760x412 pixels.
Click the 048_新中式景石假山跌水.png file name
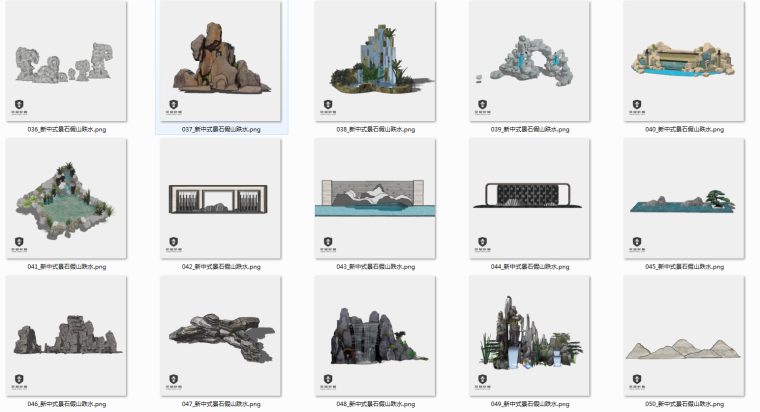point(375,404)
